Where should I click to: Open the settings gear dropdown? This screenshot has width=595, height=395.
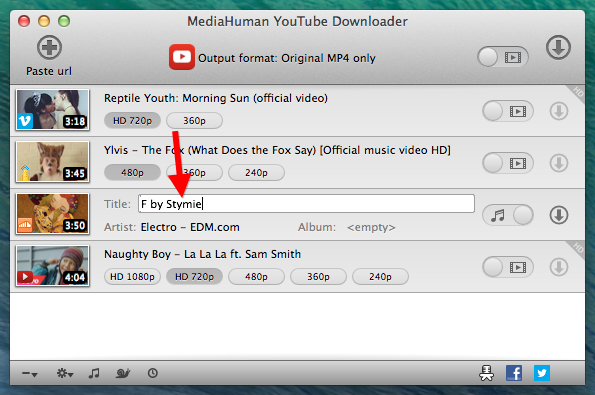pyautogui.click(x=65, y=373)
